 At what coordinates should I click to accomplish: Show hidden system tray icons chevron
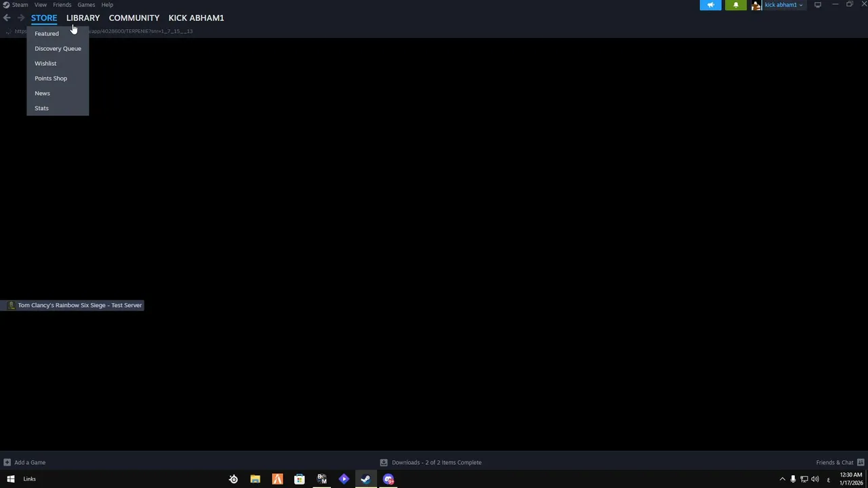(x=782, y=479)
